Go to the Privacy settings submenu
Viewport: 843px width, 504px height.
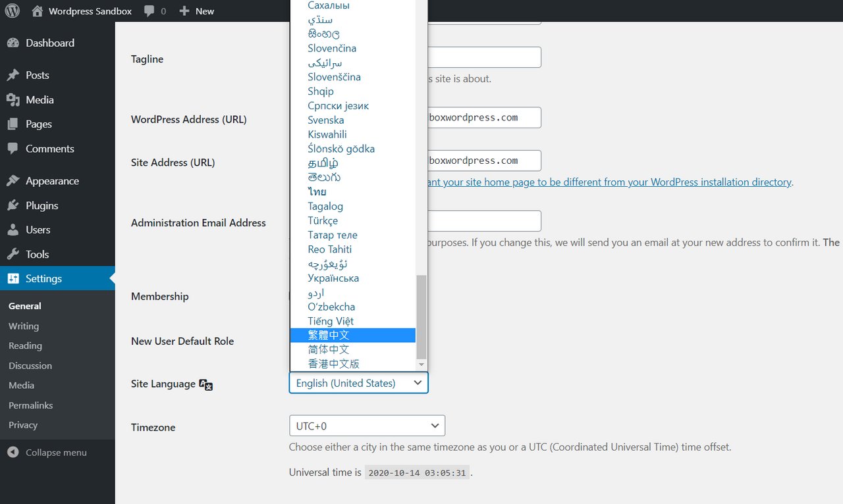(x=23, y=425)
